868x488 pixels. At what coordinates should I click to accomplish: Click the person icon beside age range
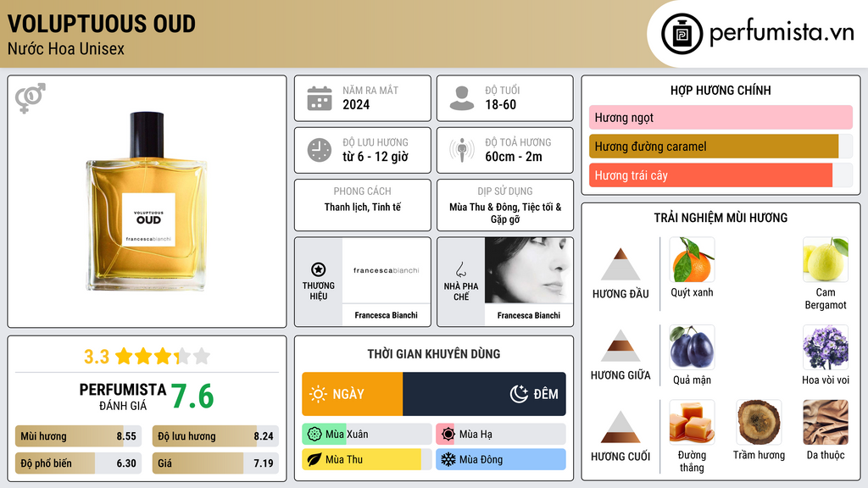[x=462, y=98]
